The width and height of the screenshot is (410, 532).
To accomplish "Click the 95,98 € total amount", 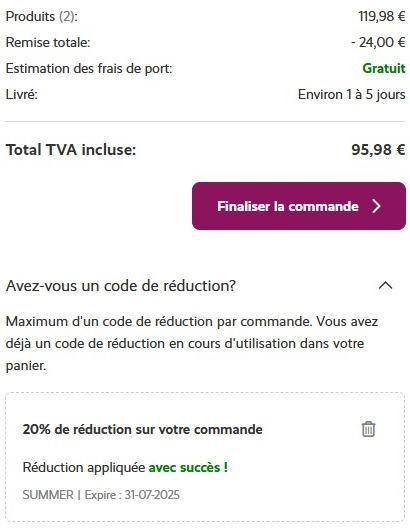I will [x=378, y=150].
